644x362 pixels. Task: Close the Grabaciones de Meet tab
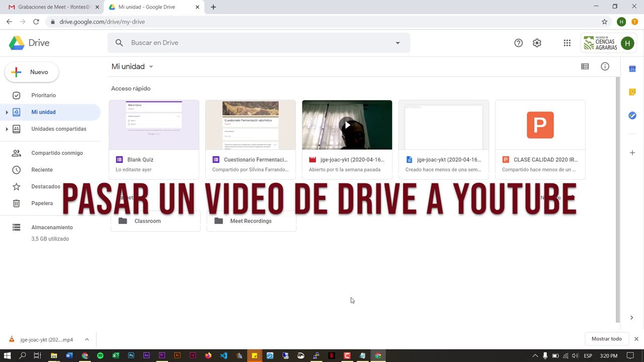click(97, 7)
